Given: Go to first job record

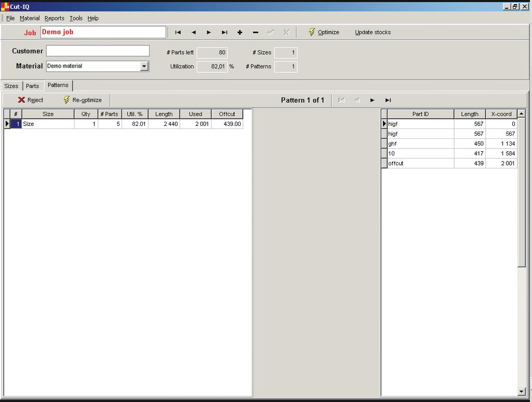Looking at the screenshot, I should point(178,32).
